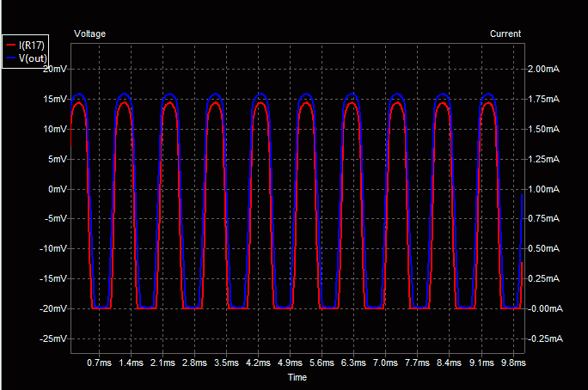The width and height of the screenshot is (588, 390).
Task: Click the 4.2ms time axis label
Action: 258,363
